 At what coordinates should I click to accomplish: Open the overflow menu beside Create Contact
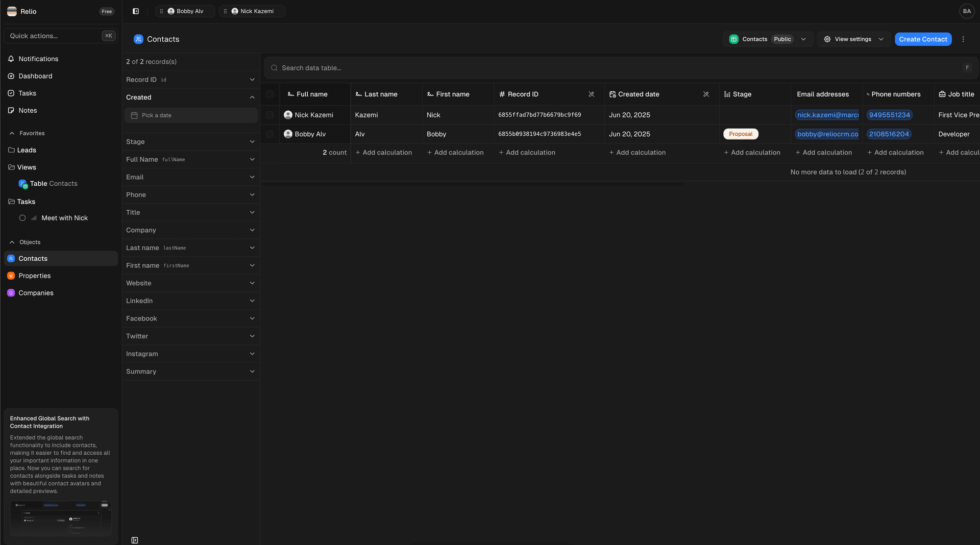click(x=963, y=39)
